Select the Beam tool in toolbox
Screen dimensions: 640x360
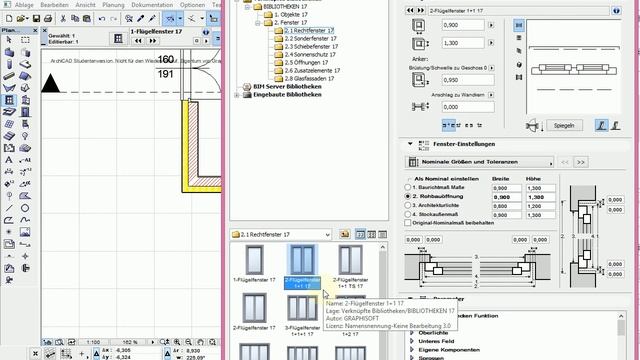pos(9,76)
